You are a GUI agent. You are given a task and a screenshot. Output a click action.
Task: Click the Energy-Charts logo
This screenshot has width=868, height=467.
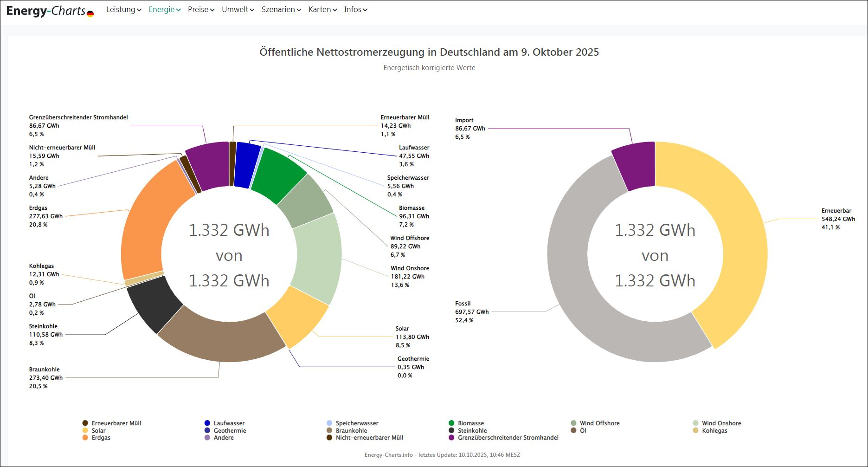pos(46,11)
